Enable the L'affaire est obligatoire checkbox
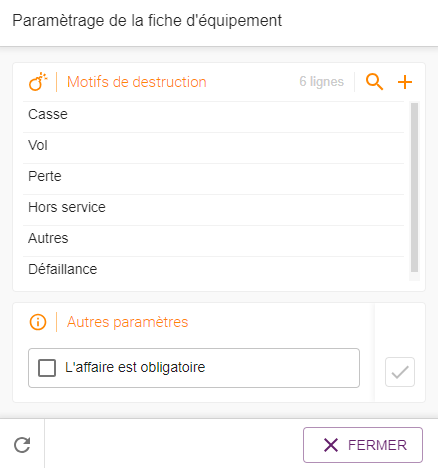The image size is (438, 468). coord(47,368)
